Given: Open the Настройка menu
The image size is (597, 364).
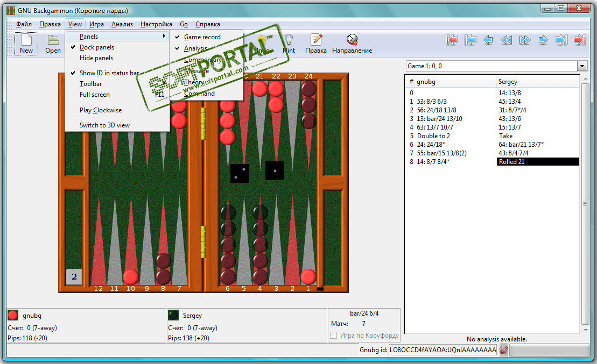Looking at the screenshot, I should click(x=156, y=24).
